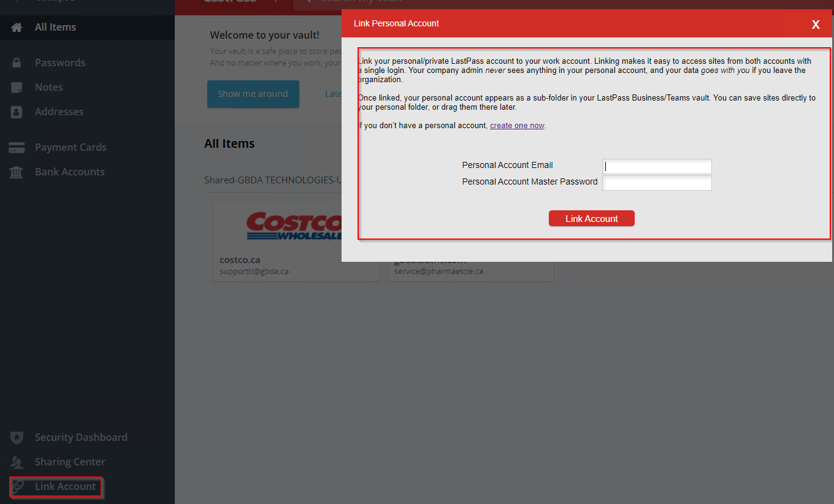
Task: Click the Welcome to your vault! heading
Action: pos(264,35)
